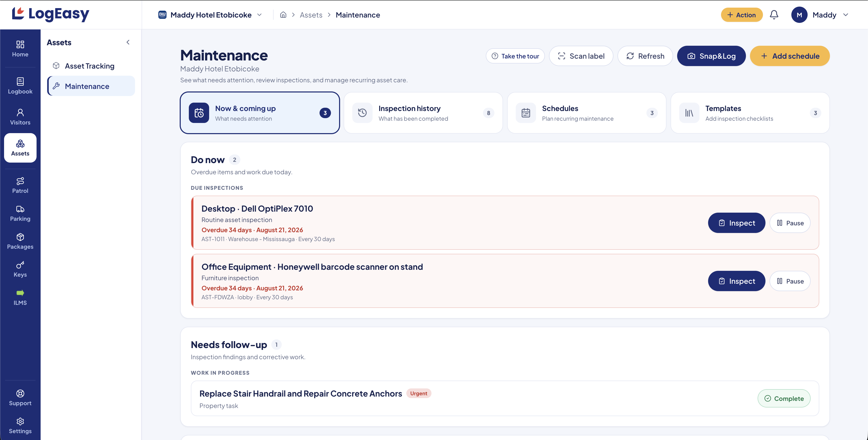This screenshot has width=868, height=440.
Task: Open the Home sidebar item
Action: 20,49
